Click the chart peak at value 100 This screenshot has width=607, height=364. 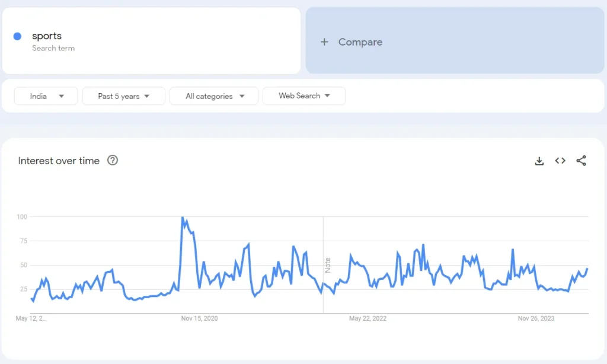(182, 218)
